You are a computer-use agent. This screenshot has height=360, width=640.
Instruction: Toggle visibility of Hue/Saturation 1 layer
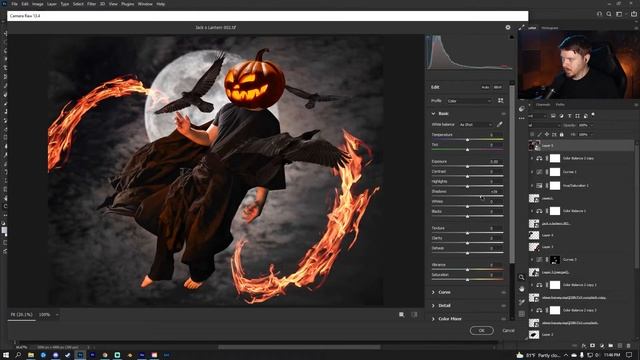[x=531, y=185]
